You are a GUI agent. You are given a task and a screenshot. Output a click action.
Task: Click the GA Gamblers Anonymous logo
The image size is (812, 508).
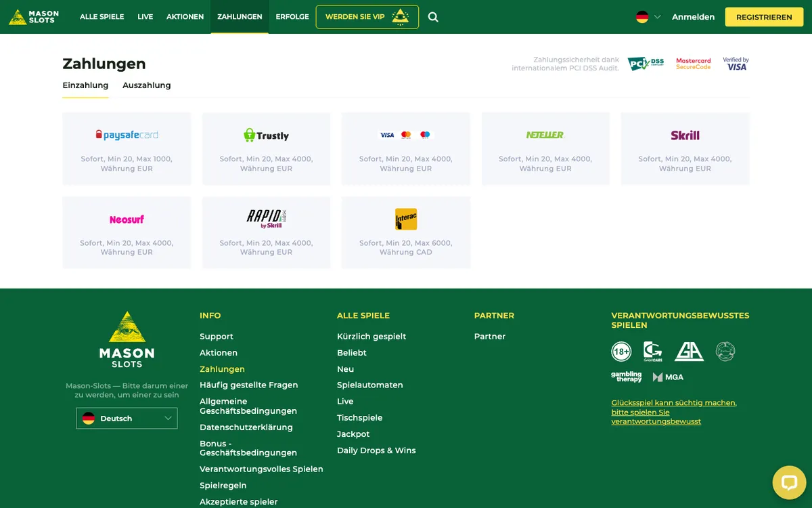689,352
